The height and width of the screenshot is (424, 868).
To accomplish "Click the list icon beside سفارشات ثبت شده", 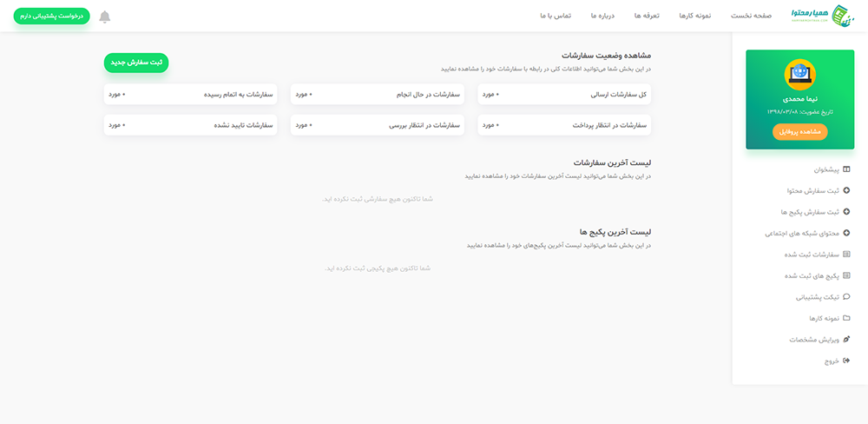I will click(x=845, y=255).
